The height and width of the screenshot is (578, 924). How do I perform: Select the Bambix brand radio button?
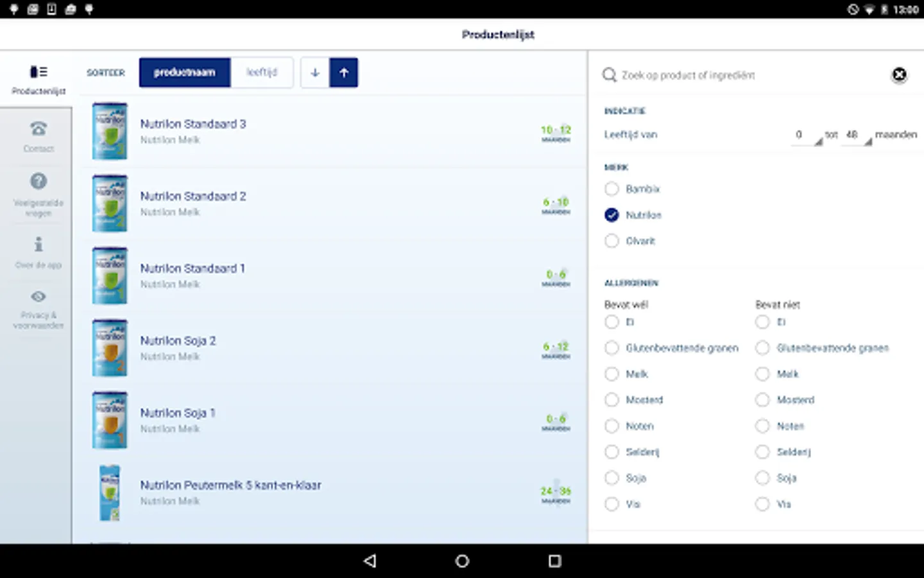click(x=612, y=189)
